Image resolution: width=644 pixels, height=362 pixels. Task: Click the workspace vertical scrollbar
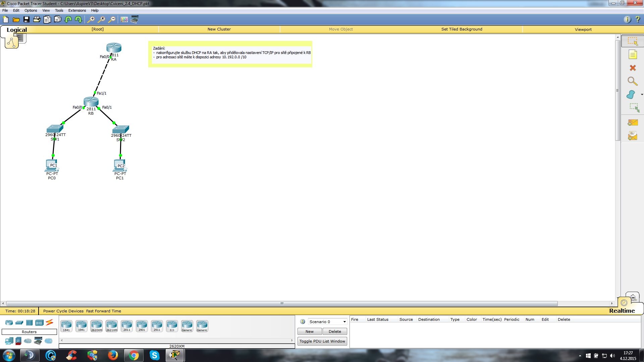618,90
